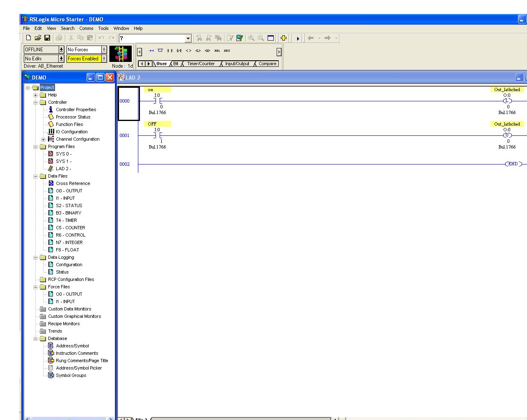This screenshot has height=420, width=527.
Task: Expand the Channel Configuration node
Action: pos(43,139)
